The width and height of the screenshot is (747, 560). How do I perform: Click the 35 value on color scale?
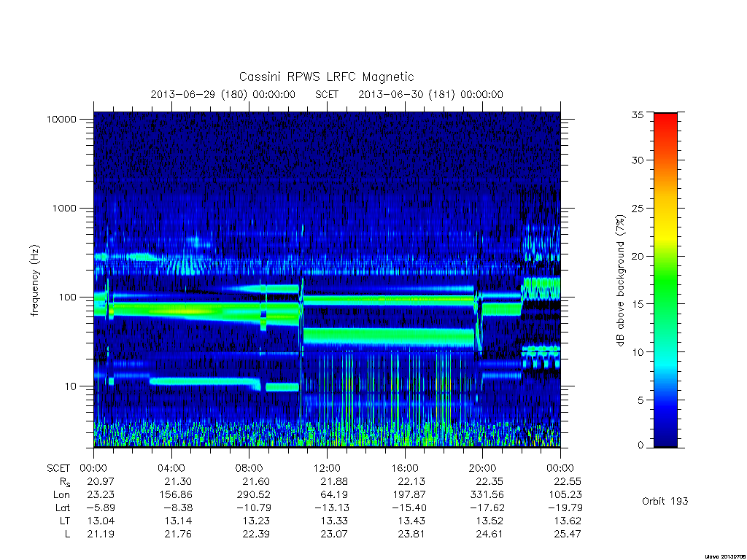click(x=637, y=114)
